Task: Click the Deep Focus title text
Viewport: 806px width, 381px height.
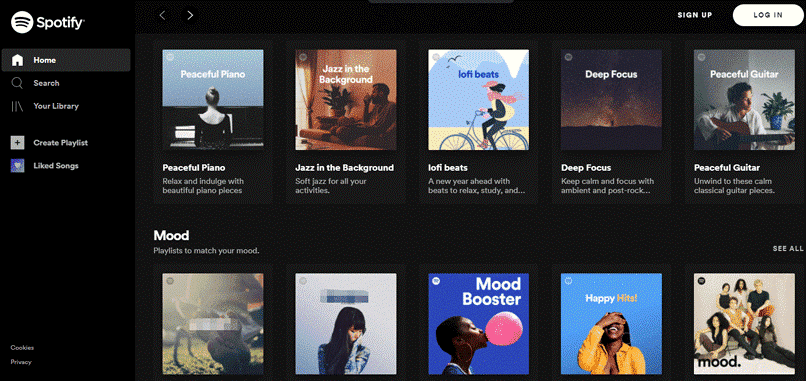Action: pos(586,168)
